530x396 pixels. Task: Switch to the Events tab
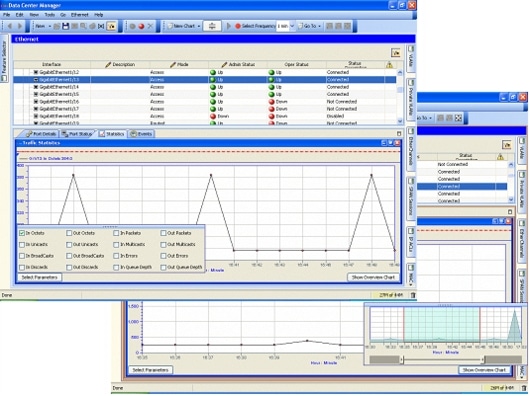click(141, 134)
